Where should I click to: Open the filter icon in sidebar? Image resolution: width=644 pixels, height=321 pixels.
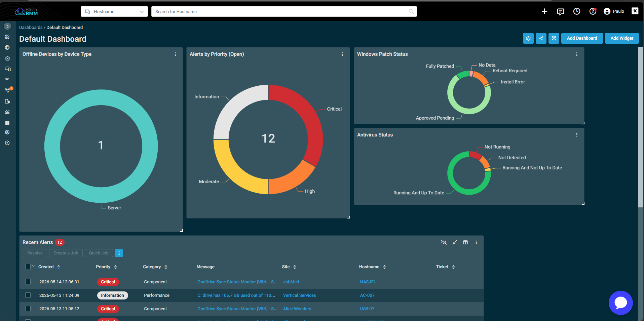[7, 80]
